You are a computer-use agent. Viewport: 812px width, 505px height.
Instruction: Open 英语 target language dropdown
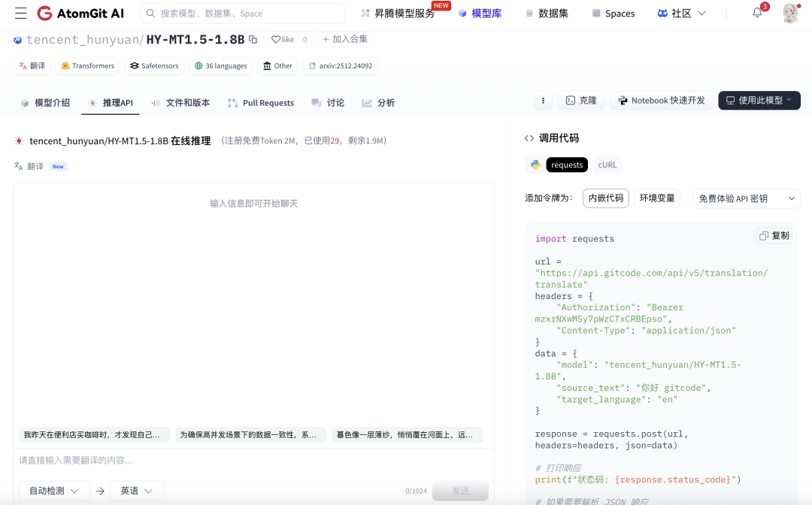click(x=137, y=491)
